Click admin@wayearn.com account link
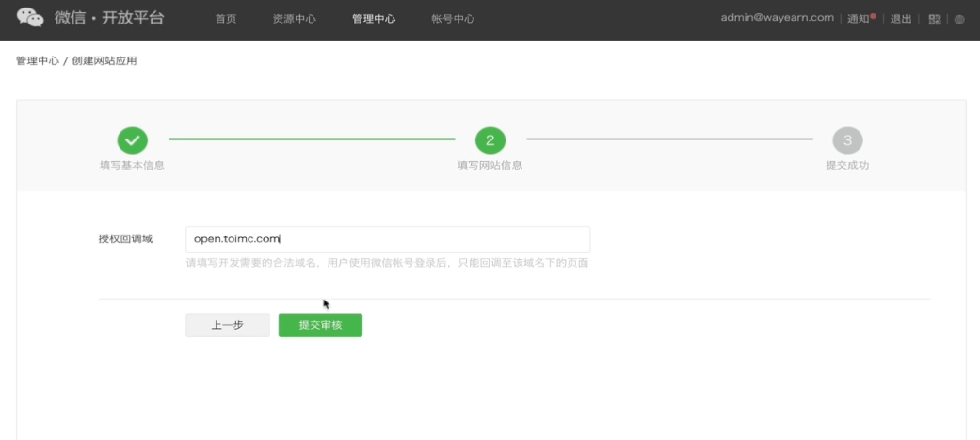 click(777, 18)
